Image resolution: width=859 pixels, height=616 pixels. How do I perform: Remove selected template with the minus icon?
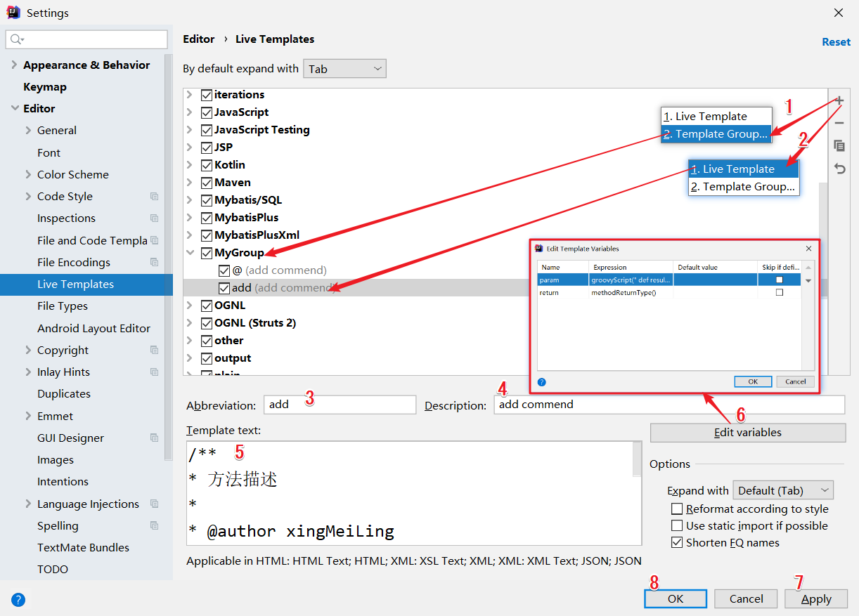point(839,123)
